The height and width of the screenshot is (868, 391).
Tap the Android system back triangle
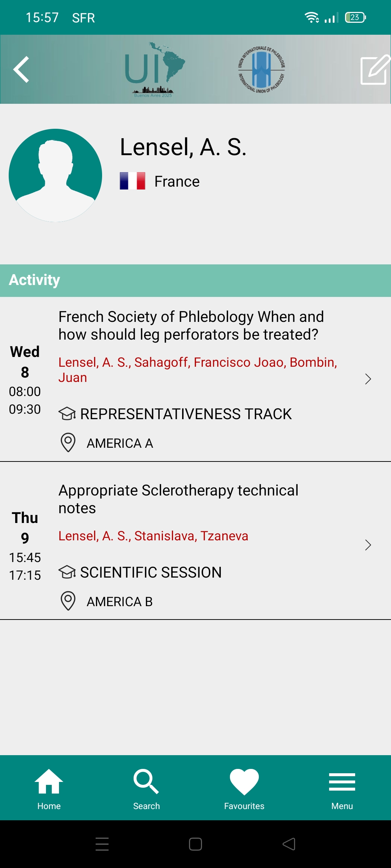pos(289,844)
